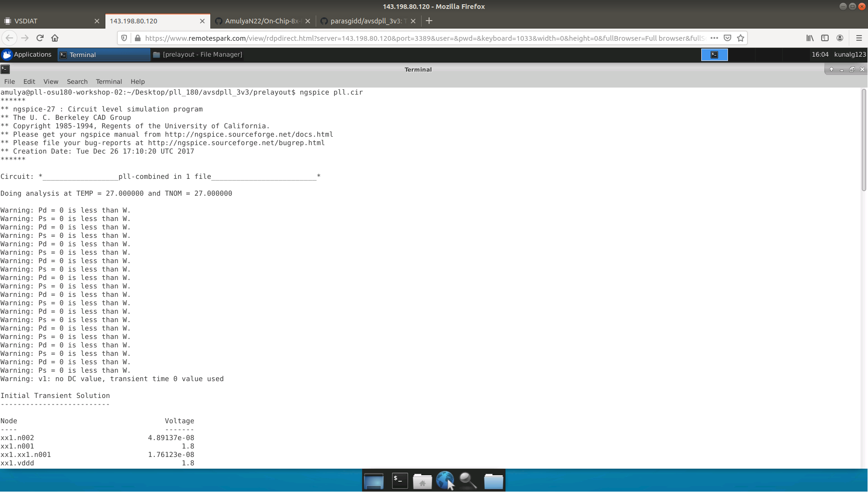Click the site connection lock icon

136,38
